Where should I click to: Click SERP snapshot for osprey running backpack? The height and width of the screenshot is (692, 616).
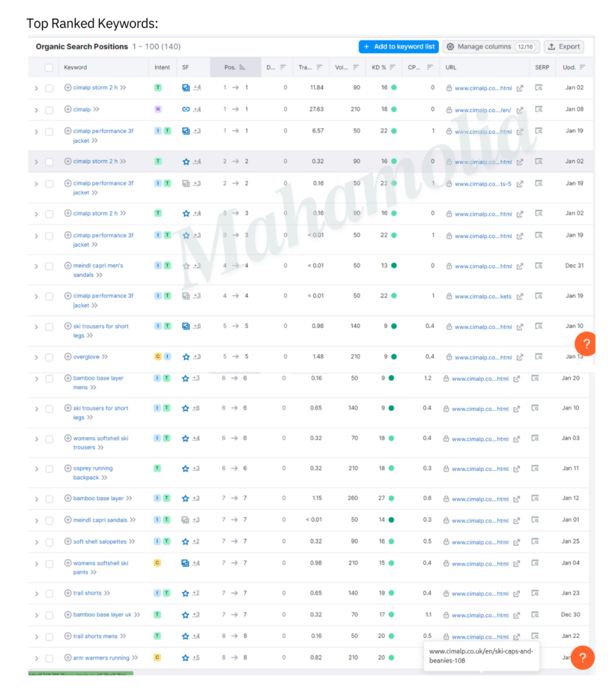pos(535,468)
